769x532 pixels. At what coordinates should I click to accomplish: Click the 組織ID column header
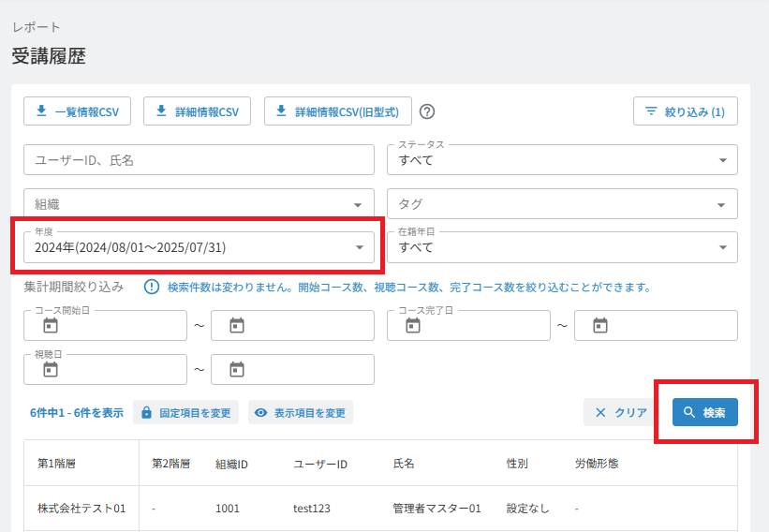click(231, 464)
